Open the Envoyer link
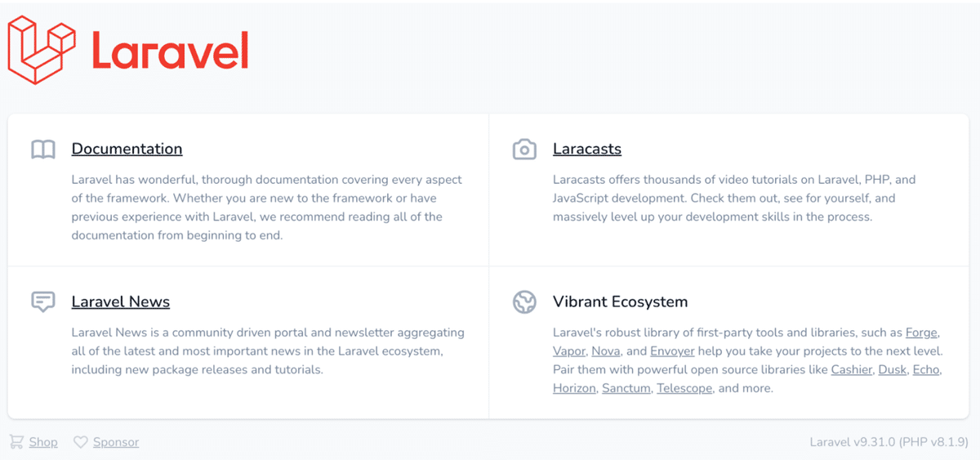This screenshot has height=460, width=980. (x=673, y=351)
